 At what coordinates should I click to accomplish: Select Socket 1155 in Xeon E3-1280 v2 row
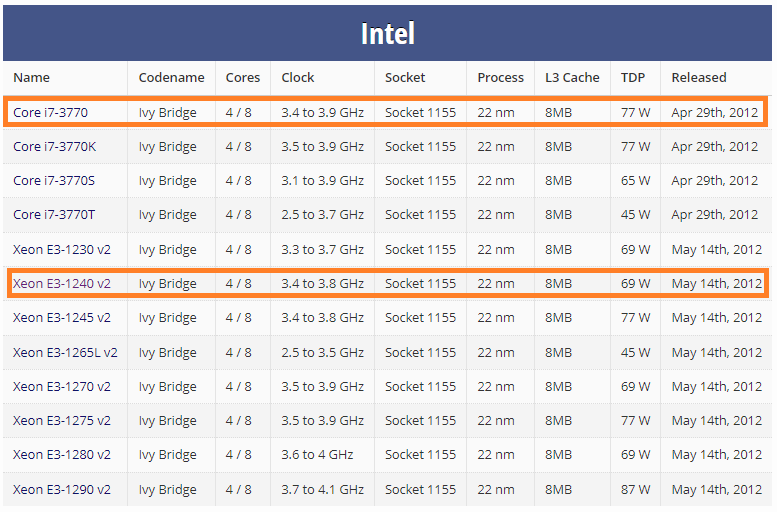420,455
